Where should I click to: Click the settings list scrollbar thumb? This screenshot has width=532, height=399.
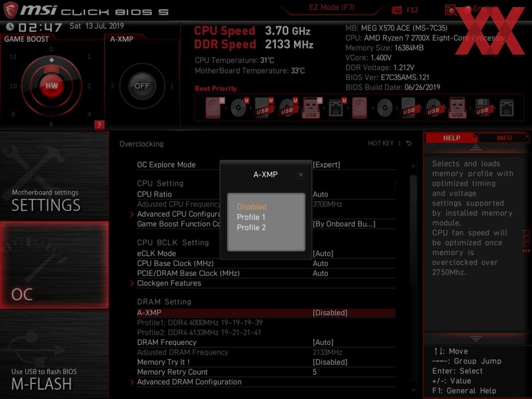coord(413,231)
